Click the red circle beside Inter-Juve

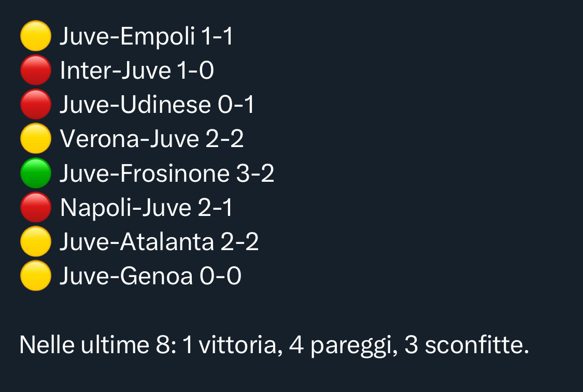(x=35, y=71)
